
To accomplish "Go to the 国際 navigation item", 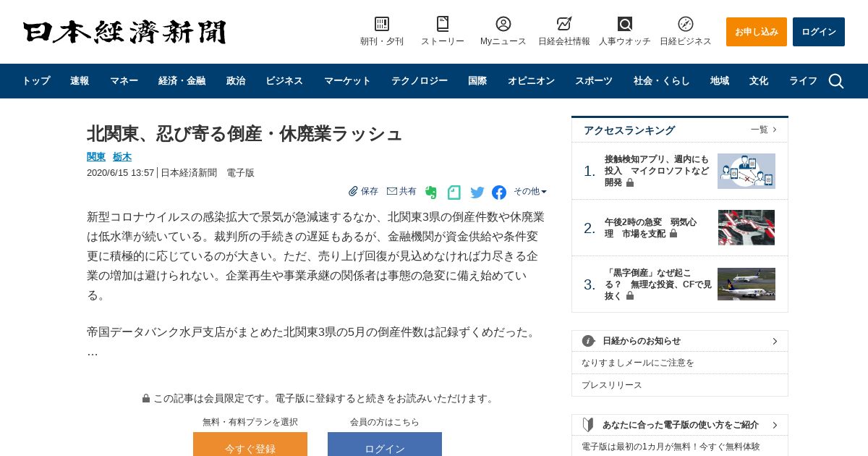I will [477, 81].
